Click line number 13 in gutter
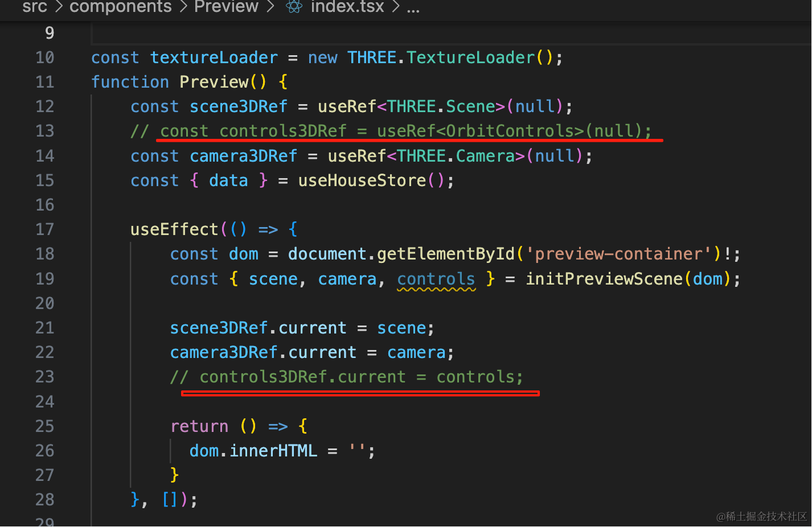This screenshot has height=527, width=812. tap(45, 131)
